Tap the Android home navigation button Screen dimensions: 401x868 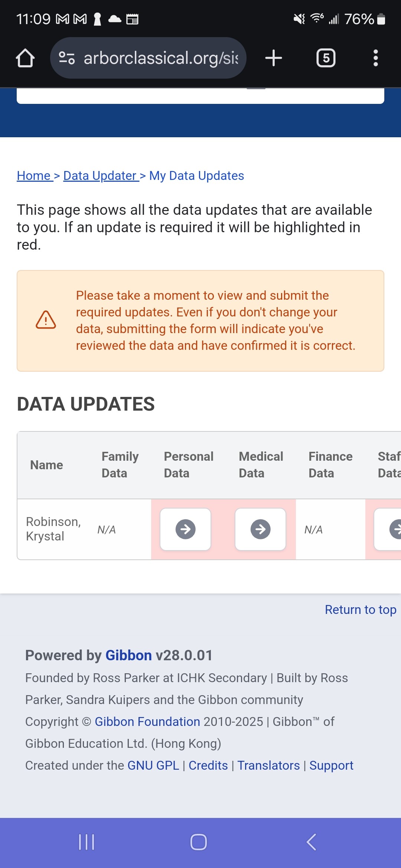click(x=199, y=842)
